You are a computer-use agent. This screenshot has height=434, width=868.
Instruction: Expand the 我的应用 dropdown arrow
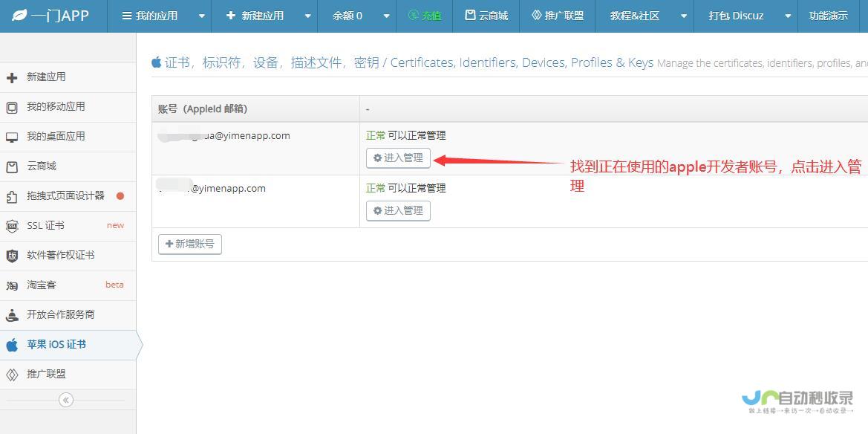(x=201, y=16)
